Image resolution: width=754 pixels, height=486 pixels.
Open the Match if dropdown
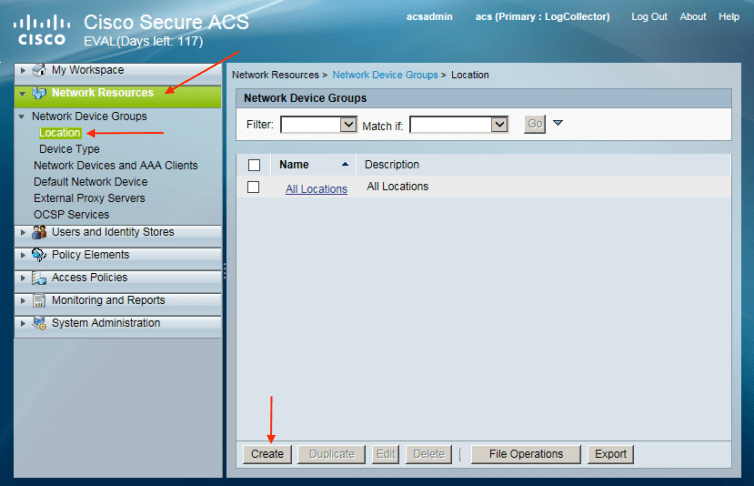click(x=499, y=125)
